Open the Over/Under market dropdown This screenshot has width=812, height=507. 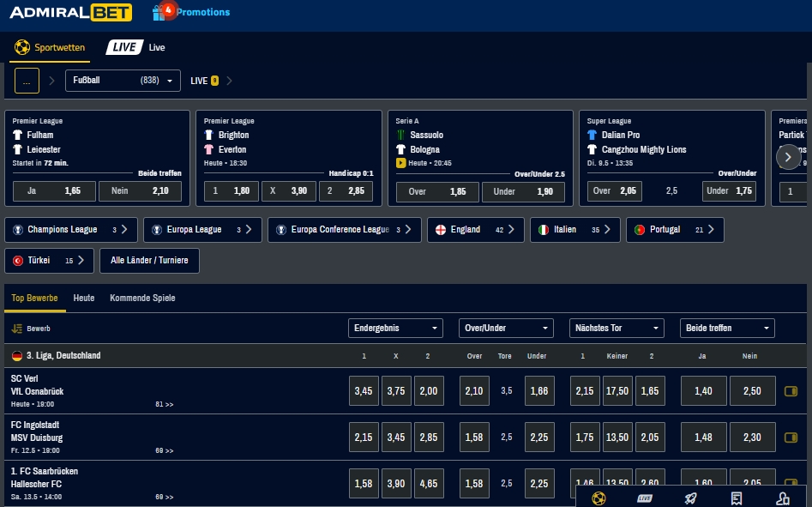point(506,329)
